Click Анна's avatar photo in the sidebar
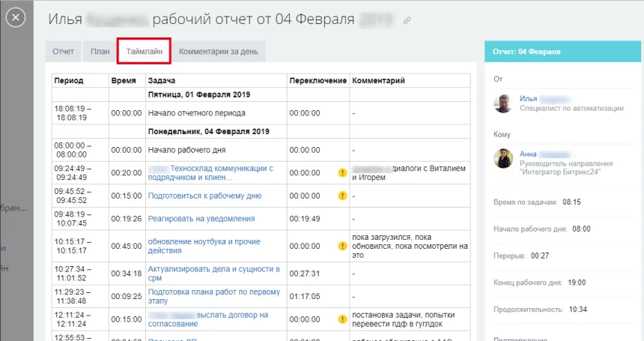The width and height of the screenshot is (644, 341). point(503,158)
